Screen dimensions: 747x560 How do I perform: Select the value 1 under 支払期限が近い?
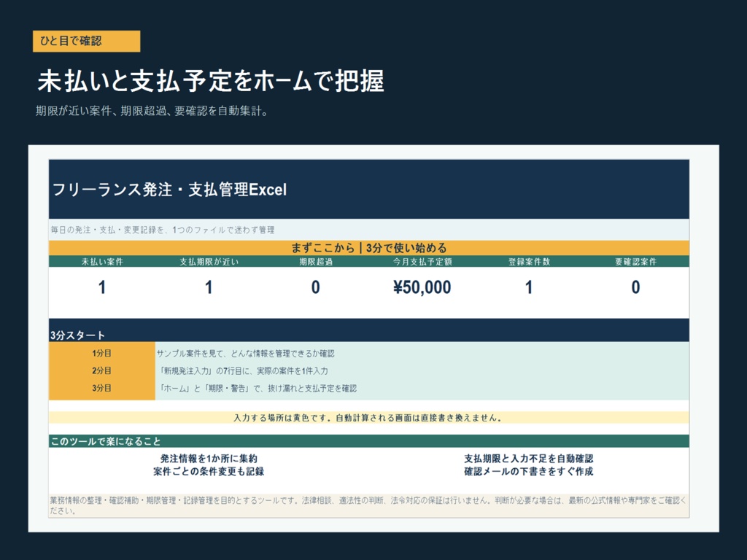pyautogui.click(x=209, y=287)
